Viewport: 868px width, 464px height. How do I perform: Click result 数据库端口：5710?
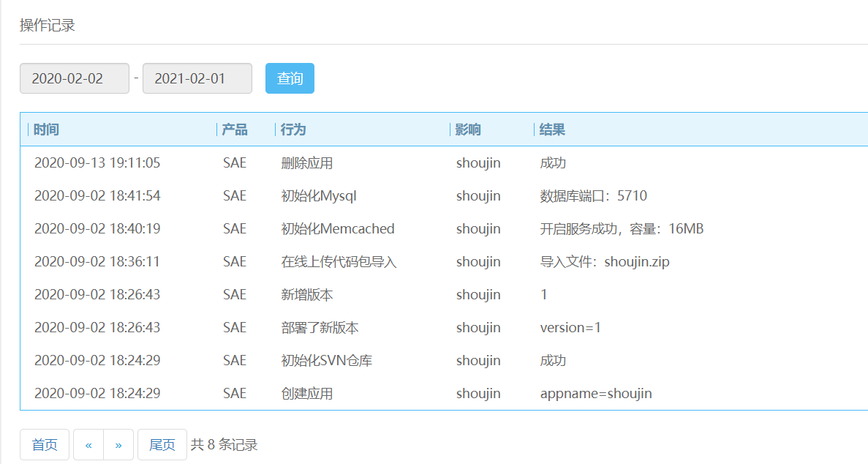594,195
